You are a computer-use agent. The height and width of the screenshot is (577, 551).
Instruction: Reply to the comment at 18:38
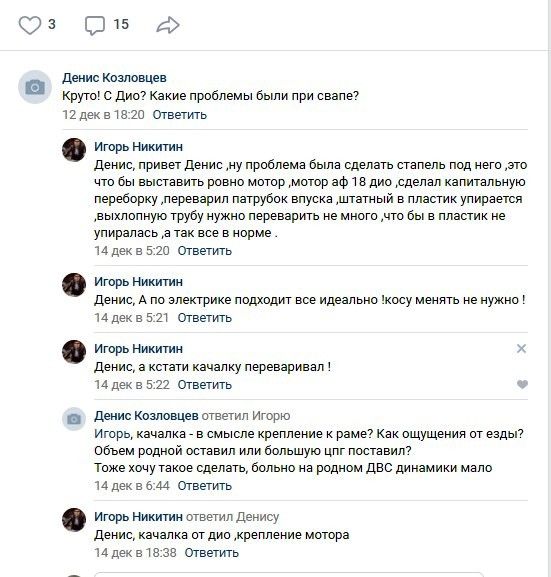212,553
